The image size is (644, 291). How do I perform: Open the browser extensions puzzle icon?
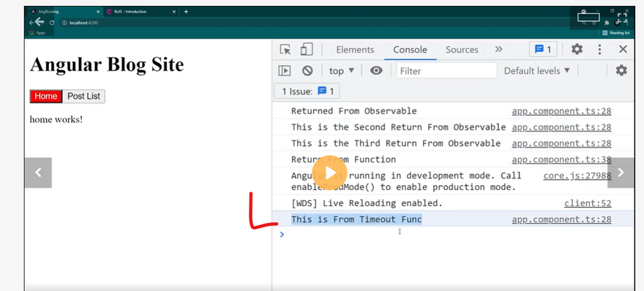(x=607, y=23)
